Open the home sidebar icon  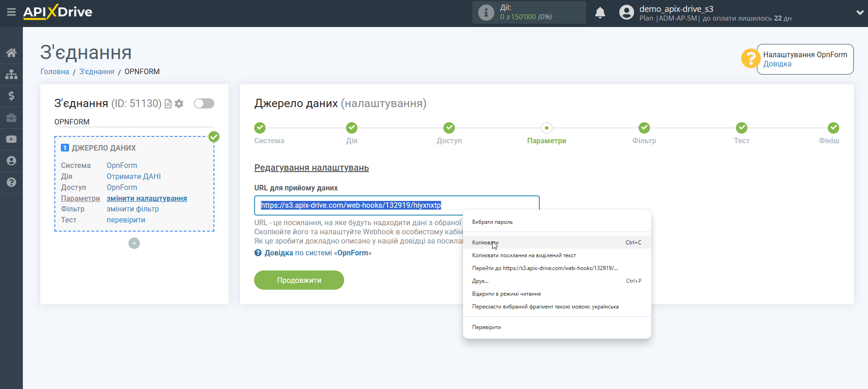11,53
